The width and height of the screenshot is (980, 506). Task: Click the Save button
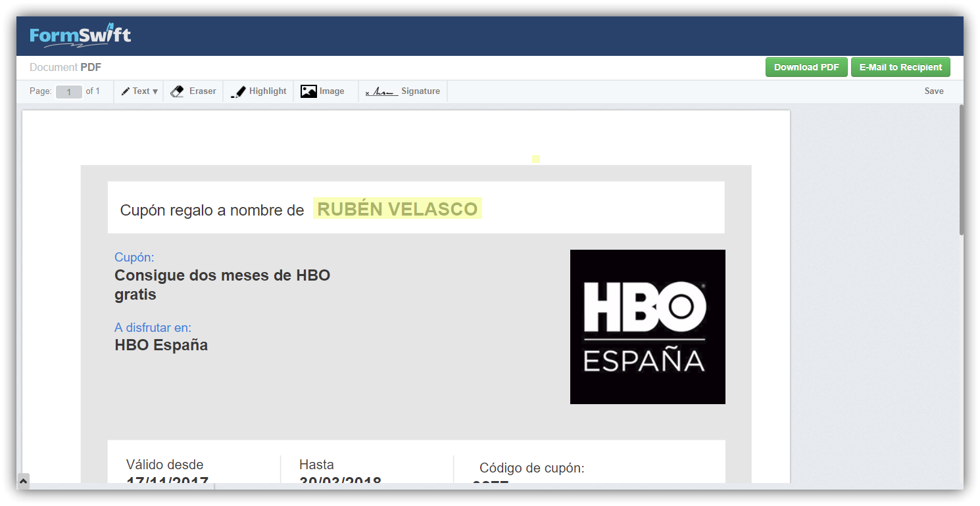934,91
